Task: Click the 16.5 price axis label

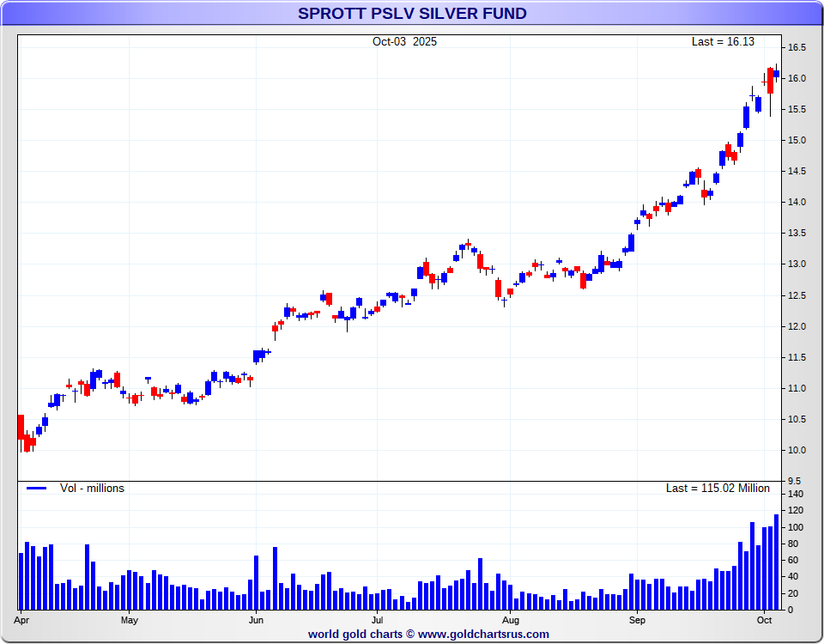Action: (797, 48)
